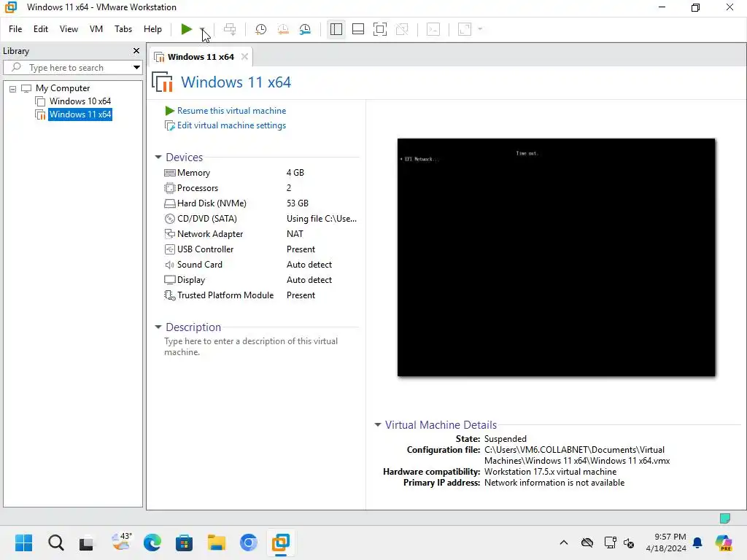Image resolution: width=747 pixels, height=560 pixels.
Task: Click the stretch guest toolbar icon
Action: (x=465, y=29)
